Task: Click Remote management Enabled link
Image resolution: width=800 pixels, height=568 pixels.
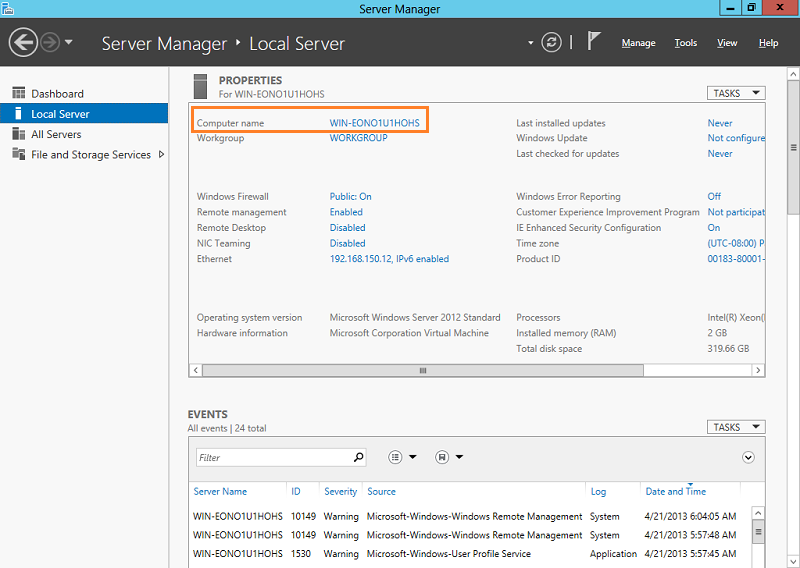Action: (x=346, y=212)
